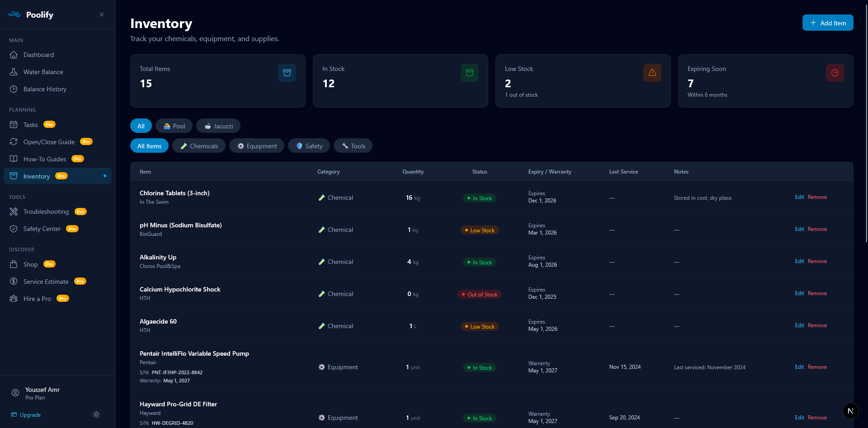Edit the Hayward Pro-Grid DE Filter row

(x=799, y=418)
